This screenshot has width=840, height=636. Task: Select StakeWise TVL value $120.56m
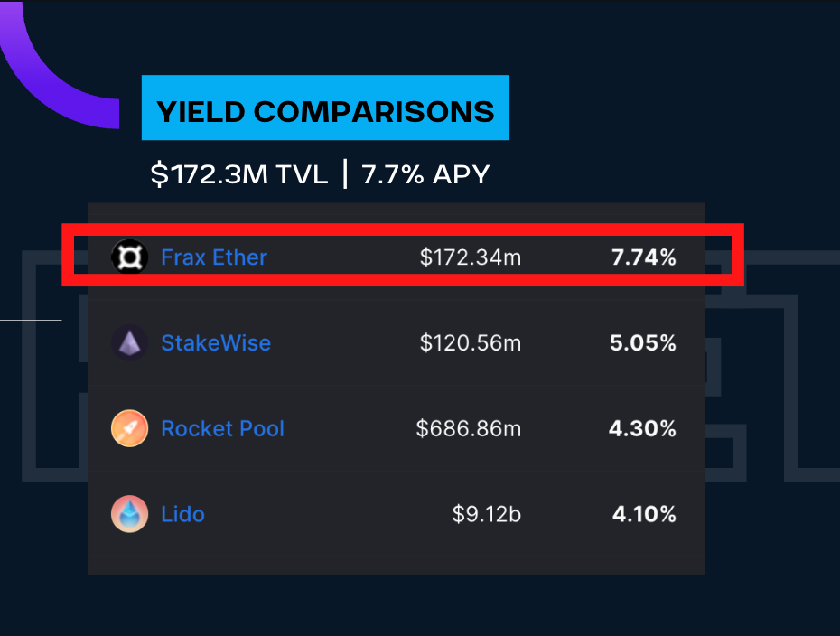[470, 343]
